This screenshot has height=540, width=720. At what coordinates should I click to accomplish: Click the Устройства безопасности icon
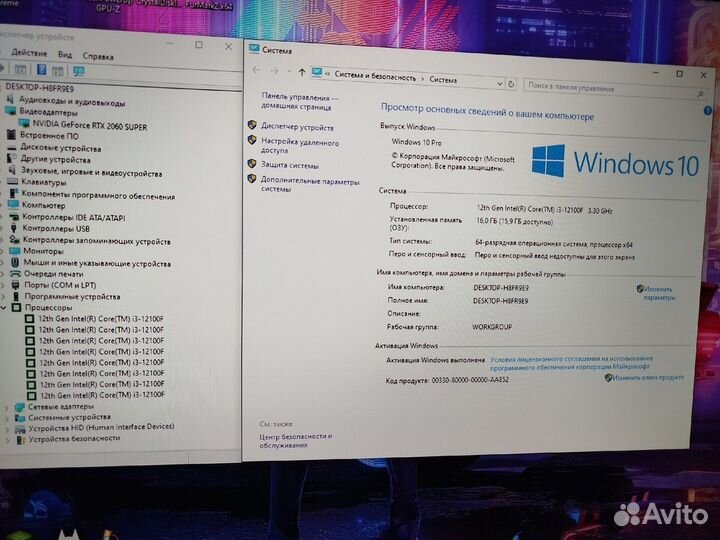tap(21, 439)
